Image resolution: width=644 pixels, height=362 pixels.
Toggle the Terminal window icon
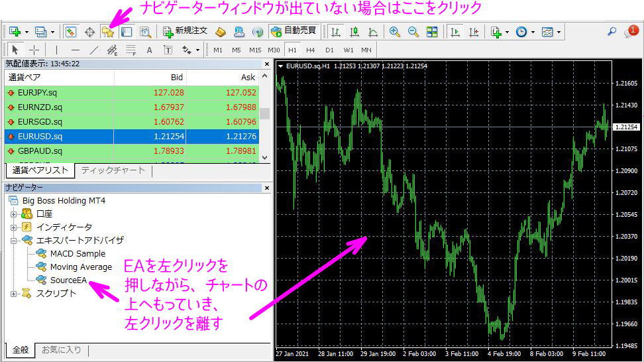[127, 32]
